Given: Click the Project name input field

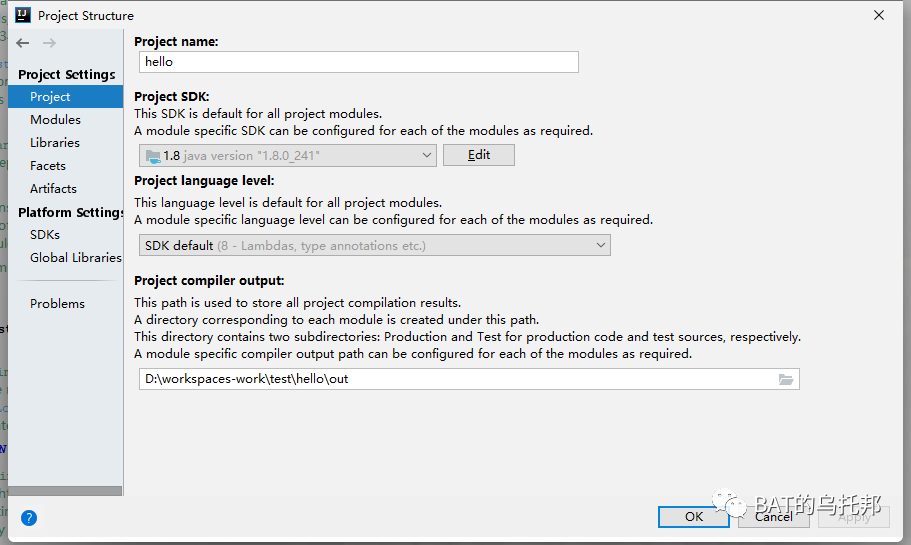Looking at the screenshot, I should (x=358, y=62).
